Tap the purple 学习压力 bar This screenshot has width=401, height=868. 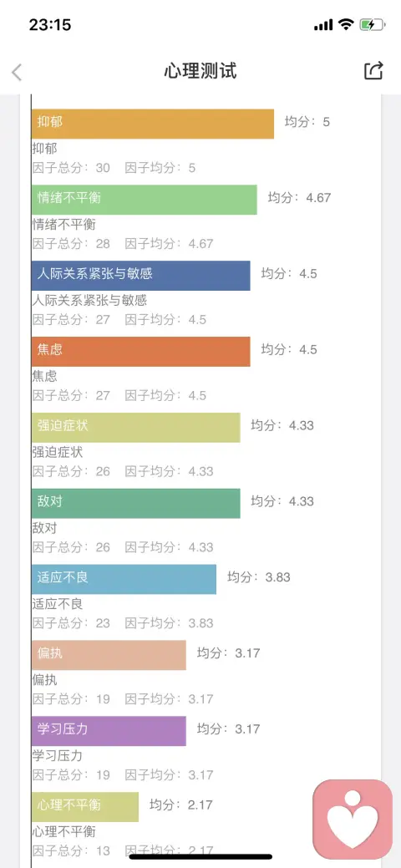click(x=109, y=730)
